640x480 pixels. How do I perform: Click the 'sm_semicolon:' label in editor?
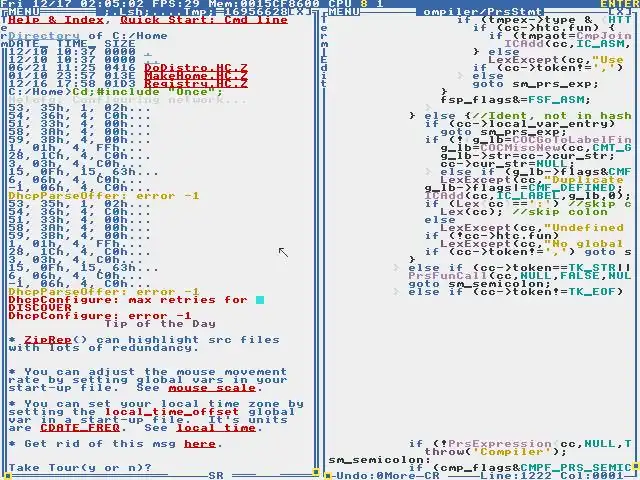(x=380, y=460)
